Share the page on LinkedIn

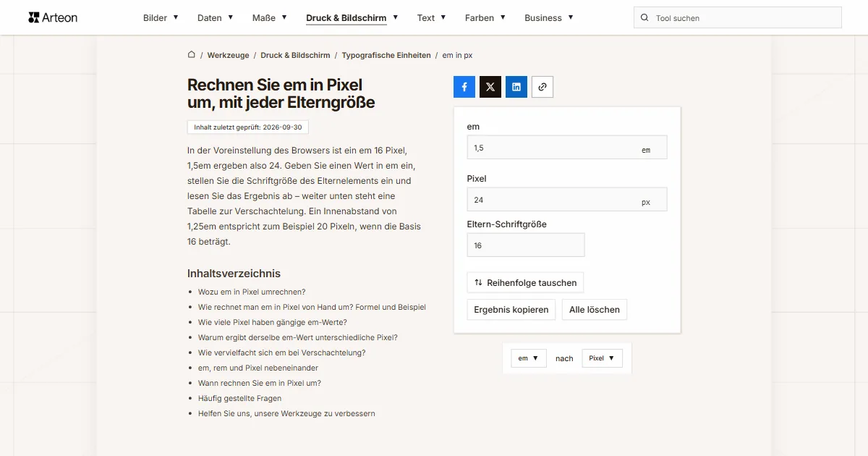pos(516,87)
